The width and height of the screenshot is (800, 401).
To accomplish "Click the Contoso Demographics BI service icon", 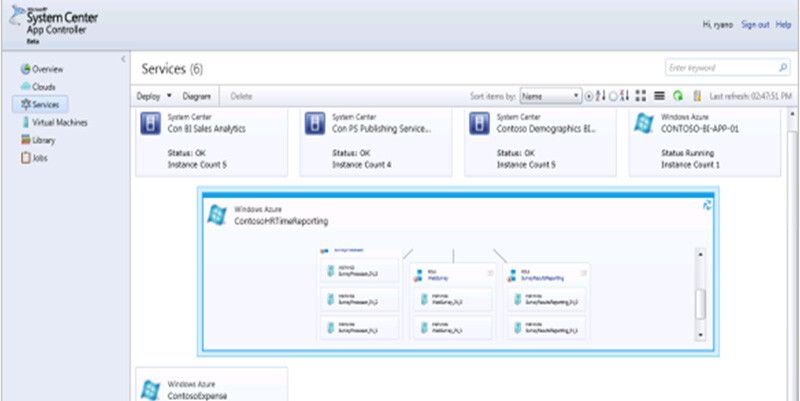I will coord(479,123).
